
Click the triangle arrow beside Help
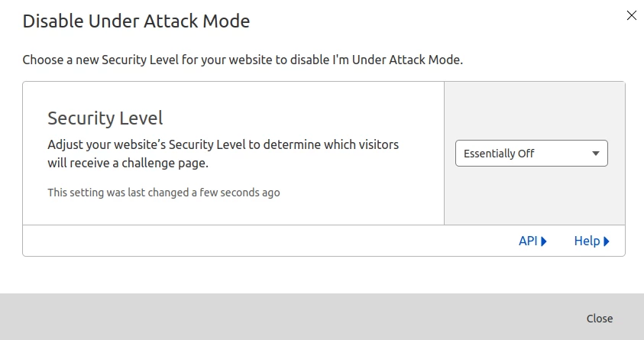click(x=607, y=241)
